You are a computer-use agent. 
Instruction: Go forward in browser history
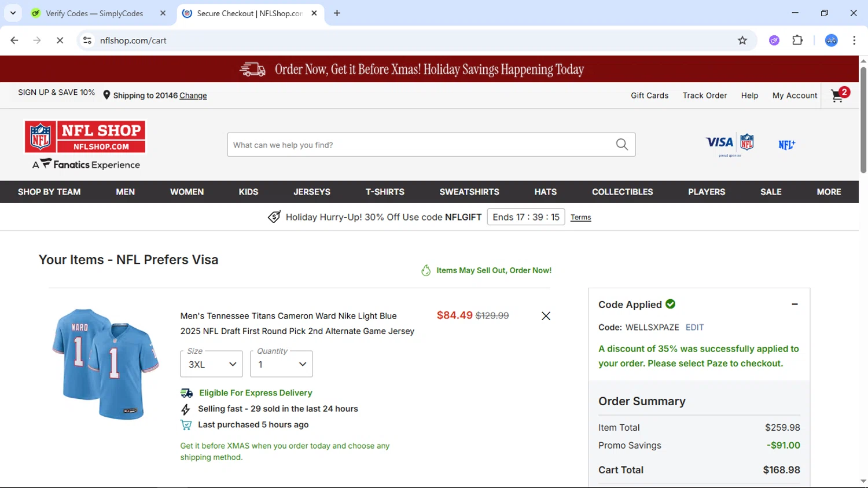point(37,40)
